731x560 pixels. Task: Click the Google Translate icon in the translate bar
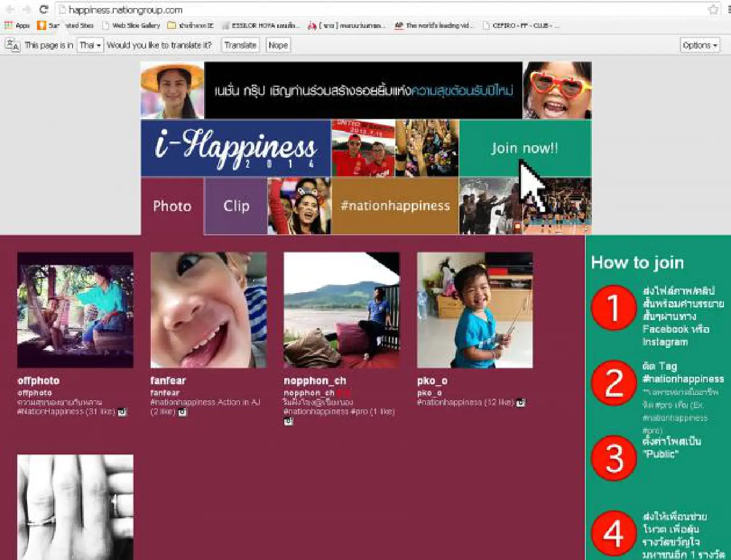[x=12, y=45]
